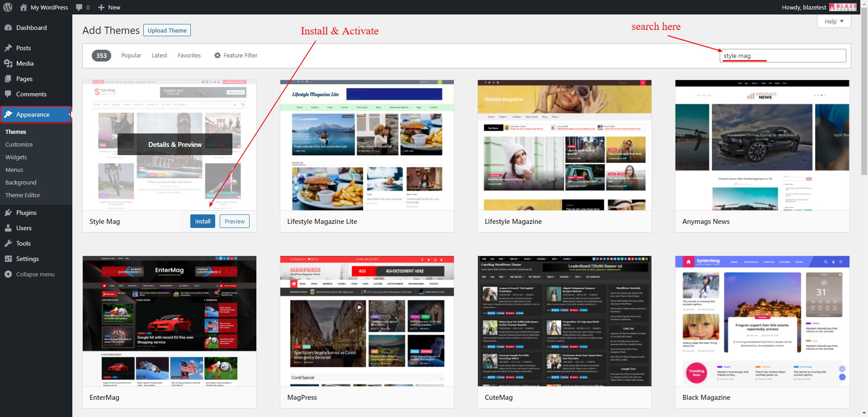Click the Upload Theme button

[167, 30]
